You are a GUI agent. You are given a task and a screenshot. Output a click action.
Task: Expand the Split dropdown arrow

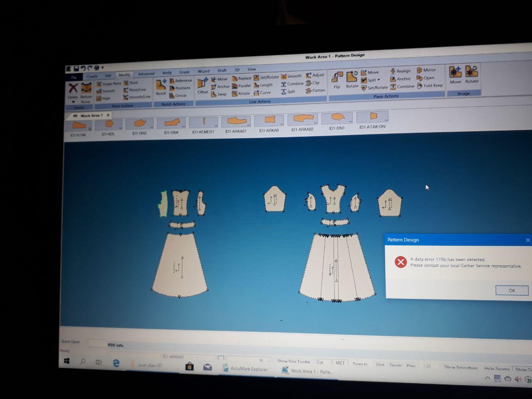[x=379, y=80]
